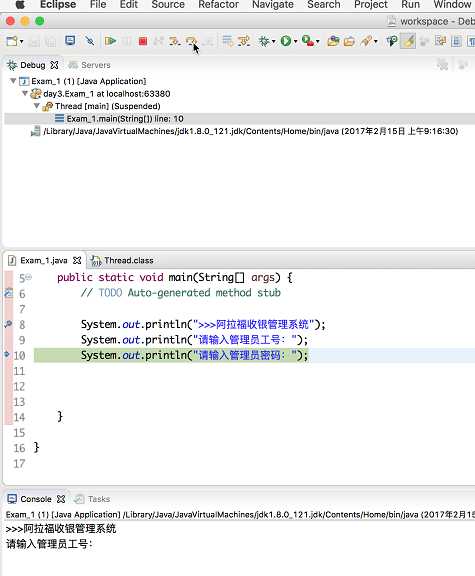Open the File menu

[x=98, y=4]
